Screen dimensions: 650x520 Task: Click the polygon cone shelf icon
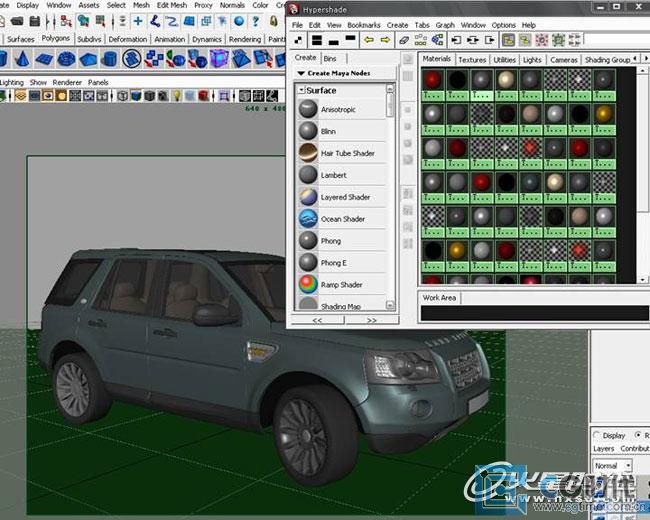22,59
